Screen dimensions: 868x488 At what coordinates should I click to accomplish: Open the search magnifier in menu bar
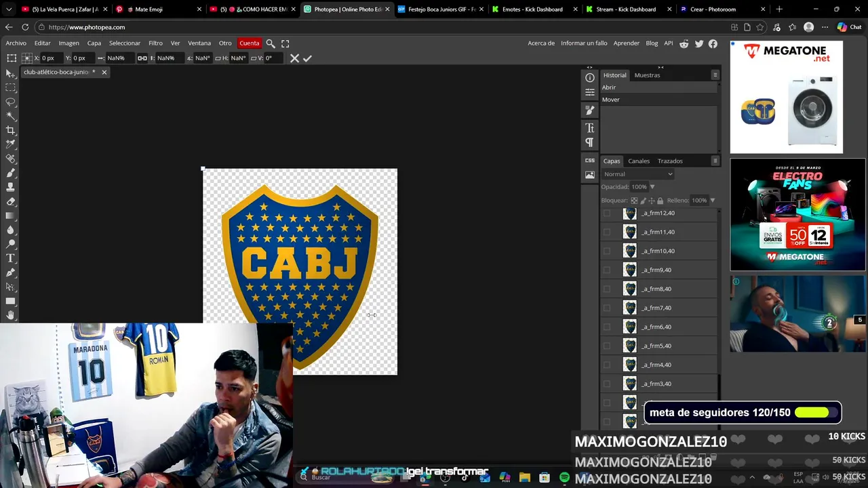[x=271, y=43]
